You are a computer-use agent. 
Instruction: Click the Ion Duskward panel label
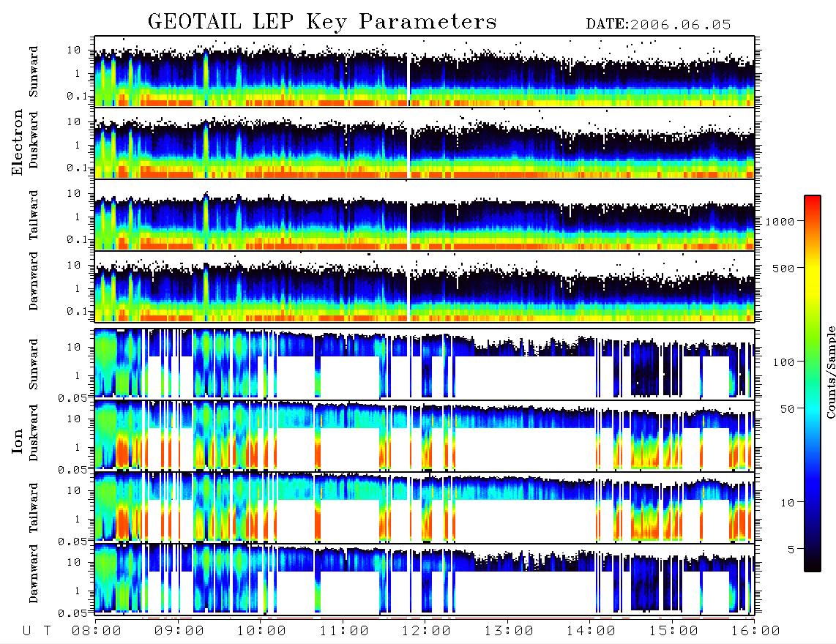[34, 433]
